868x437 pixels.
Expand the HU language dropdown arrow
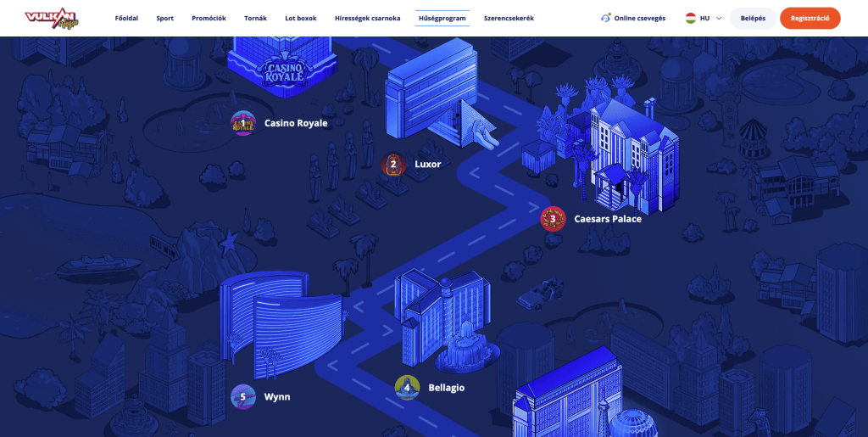click(719, 18)
